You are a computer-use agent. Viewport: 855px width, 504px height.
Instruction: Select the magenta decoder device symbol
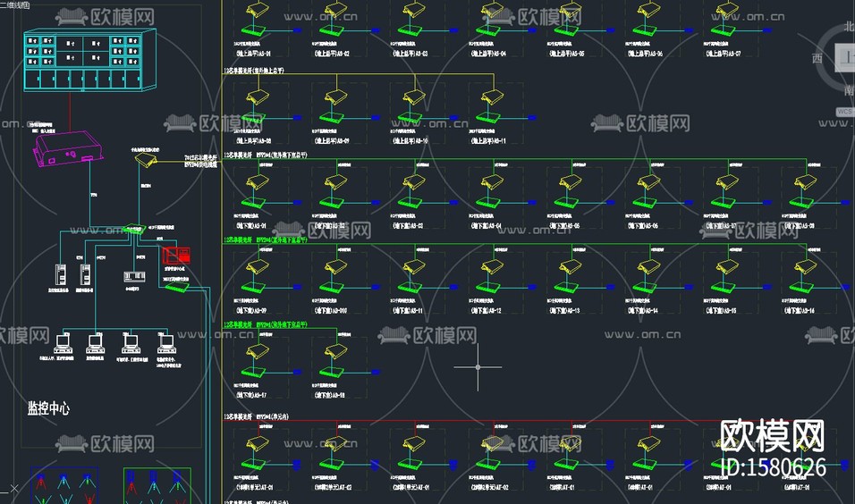tap(68, 148)
